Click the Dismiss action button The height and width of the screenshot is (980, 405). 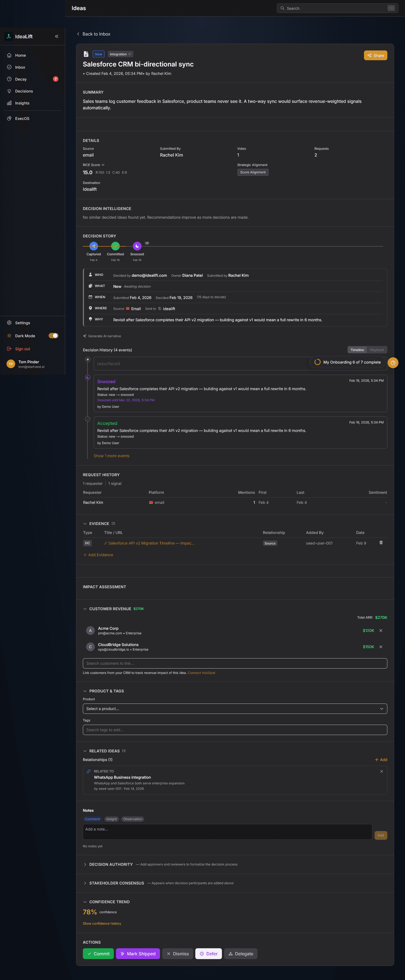pyautogui.click(x=178, y=954)
